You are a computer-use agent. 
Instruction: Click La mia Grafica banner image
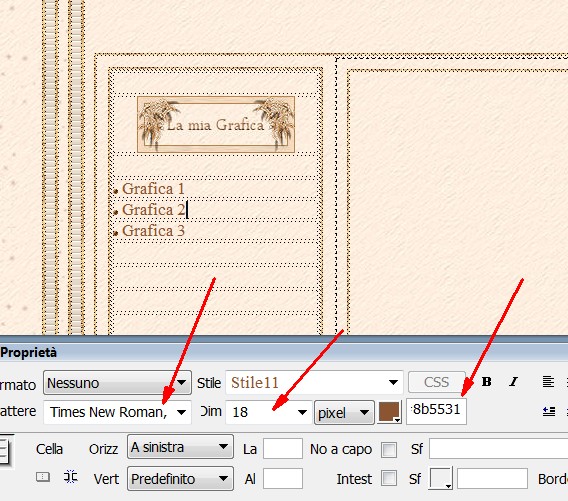(x=216, y=124)
